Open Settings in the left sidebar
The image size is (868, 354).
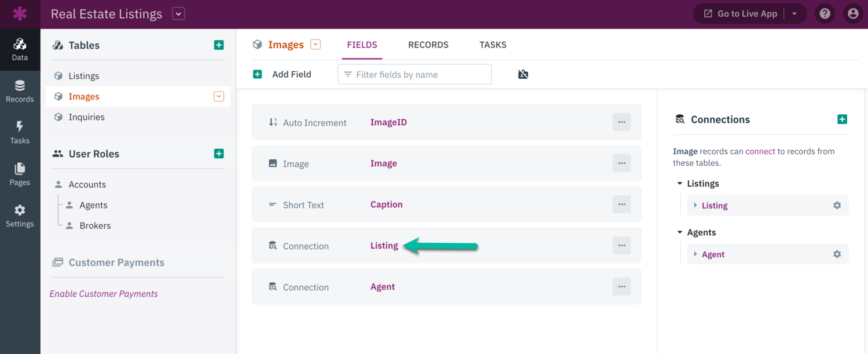pos(20,216)
